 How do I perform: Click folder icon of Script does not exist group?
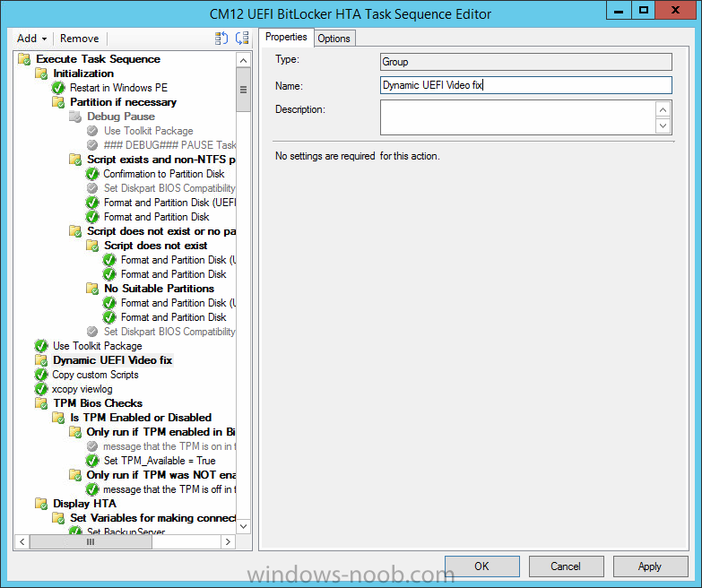point(92,246)
